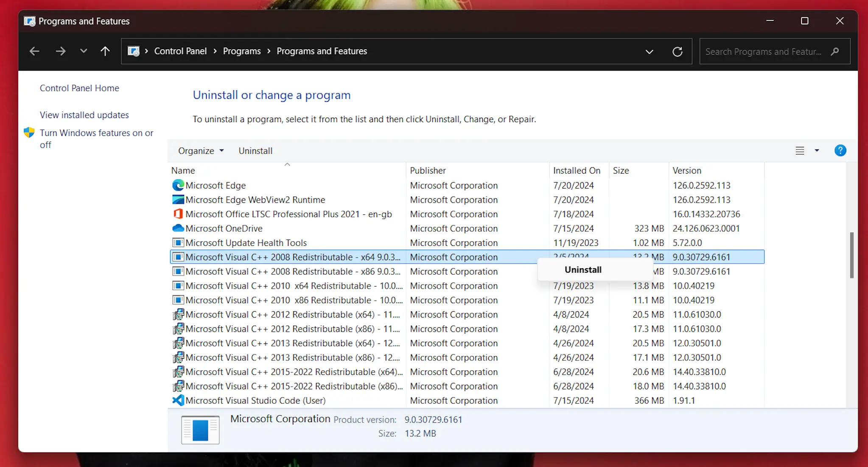Click the Visual C++ 2012 (x64) icon
This screenshot has height=467, width=868.
point(178,315)
